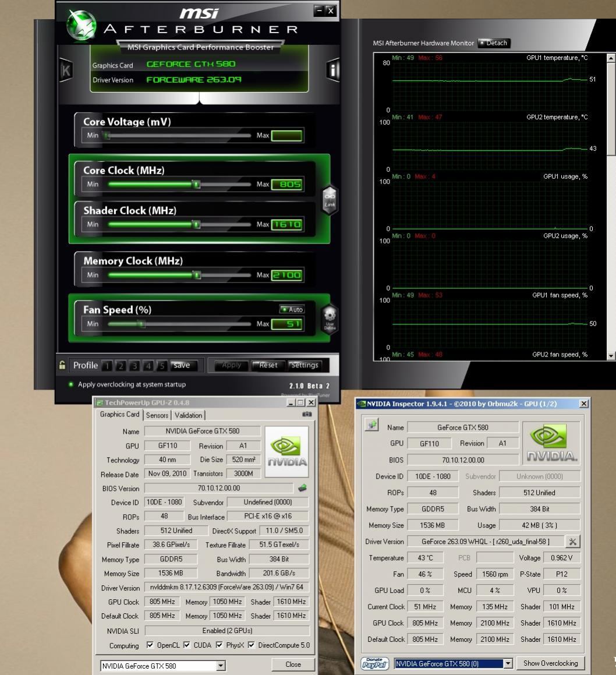Toggle the core/shader clock Link button
The image size is (616, 675).
[x=330, y=200]
